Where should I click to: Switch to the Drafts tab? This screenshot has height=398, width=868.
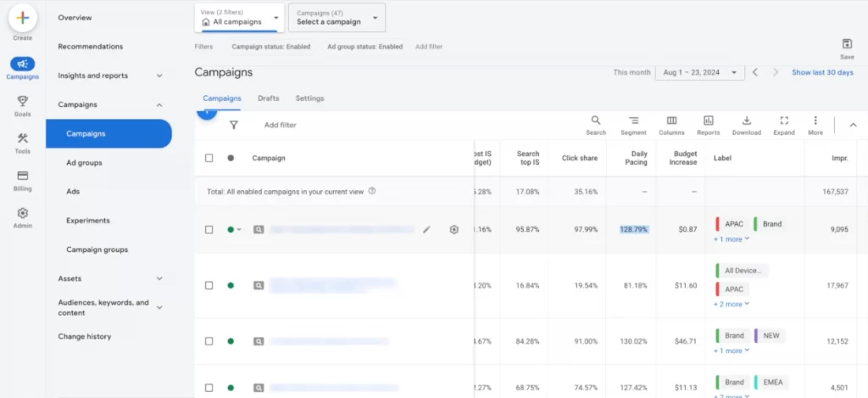pos(268,98)
